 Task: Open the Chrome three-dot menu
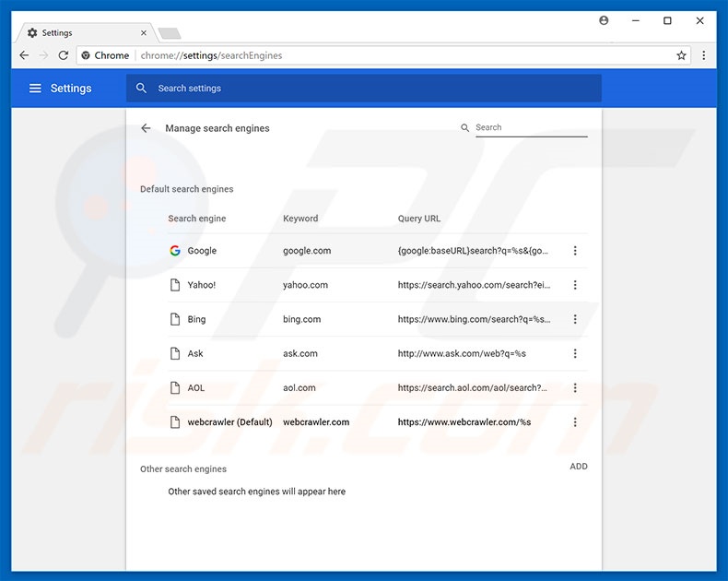click(704, 55)
